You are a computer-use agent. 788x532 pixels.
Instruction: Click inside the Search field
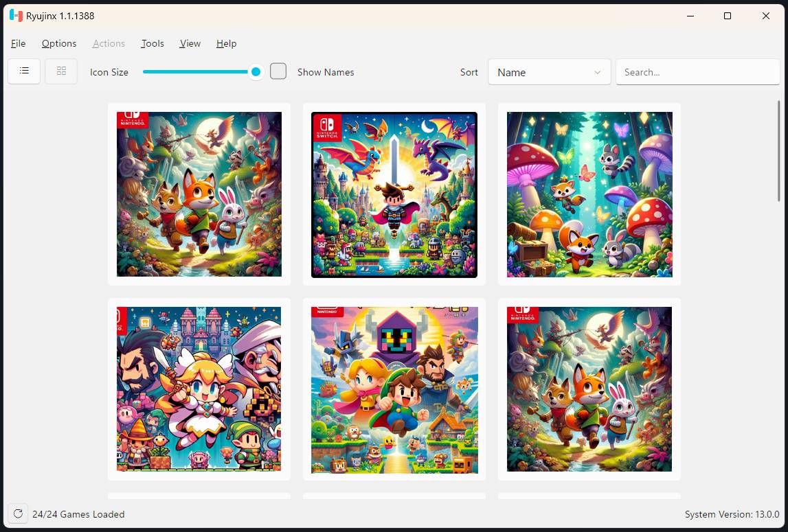(697, 72)
